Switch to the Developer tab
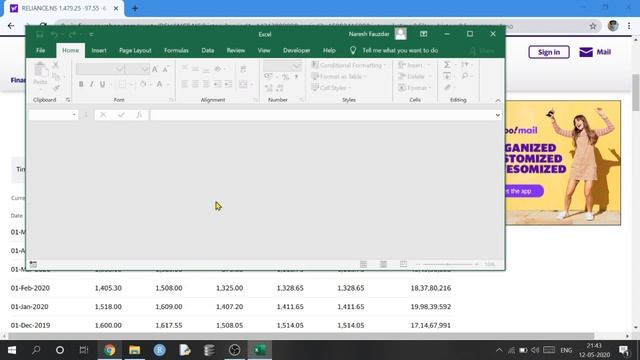Screen dimensions: 640x360 tap(297, 50)
